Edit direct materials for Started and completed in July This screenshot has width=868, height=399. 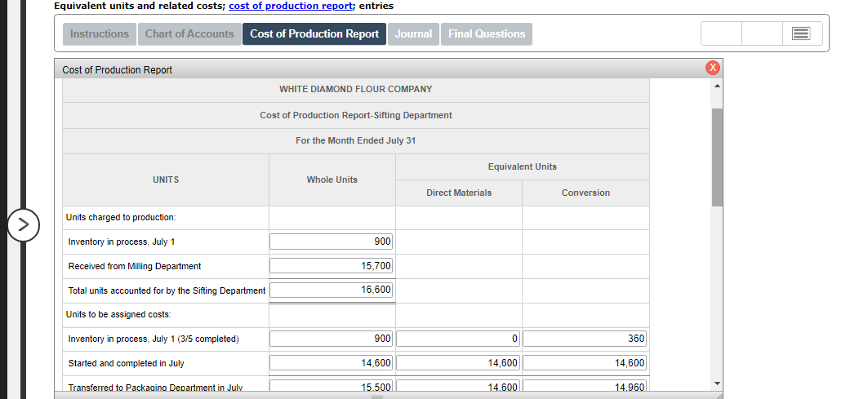point(458,363)
